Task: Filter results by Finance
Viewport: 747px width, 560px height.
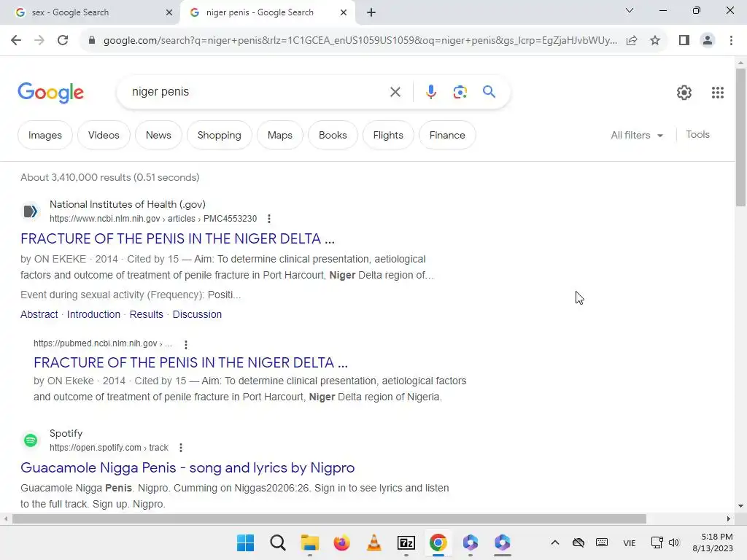Action: (447, 135)
